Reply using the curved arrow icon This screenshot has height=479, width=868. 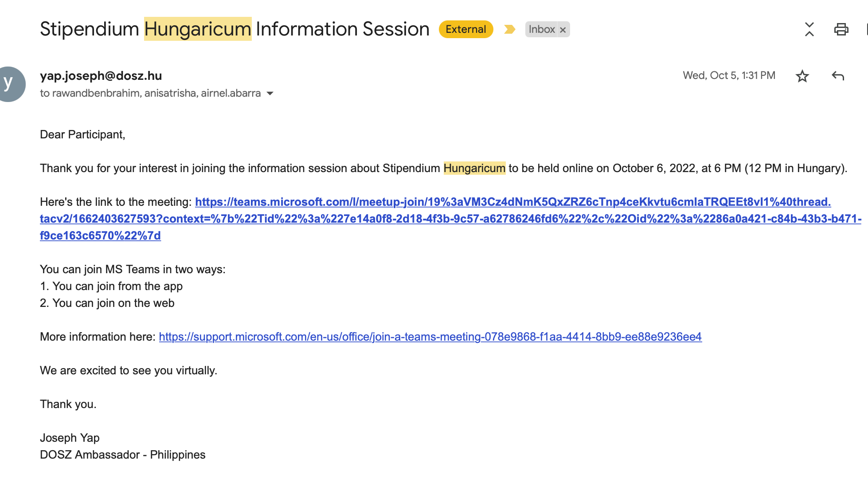[x=837, y=76]
